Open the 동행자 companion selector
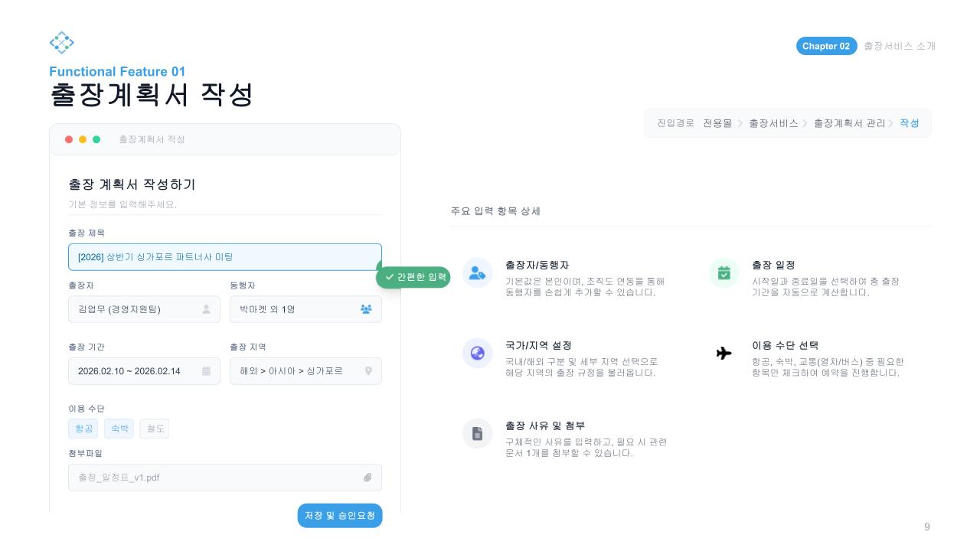 click(x=299, y=309)
